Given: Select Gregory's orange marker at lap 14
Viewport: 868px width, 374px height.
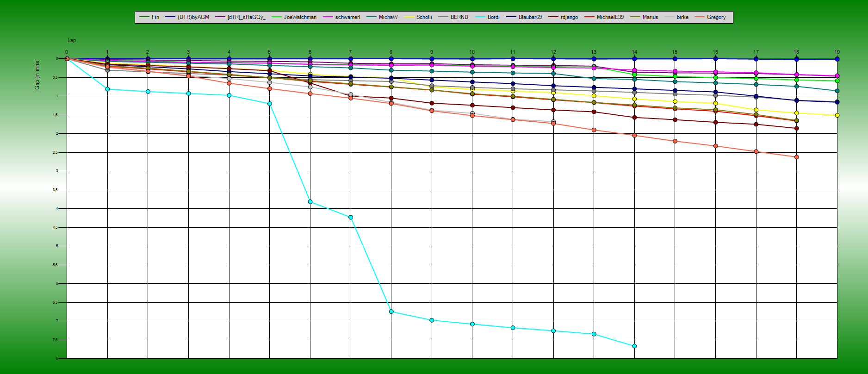Looking at the screenshot, I should [x=634, y=136].
